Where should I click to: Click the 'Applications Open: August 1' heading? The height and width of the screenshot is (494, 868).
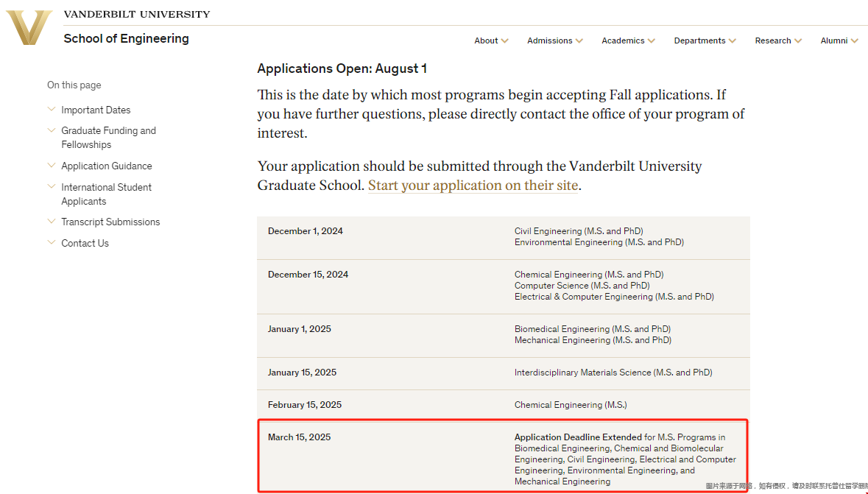point(342,68)
